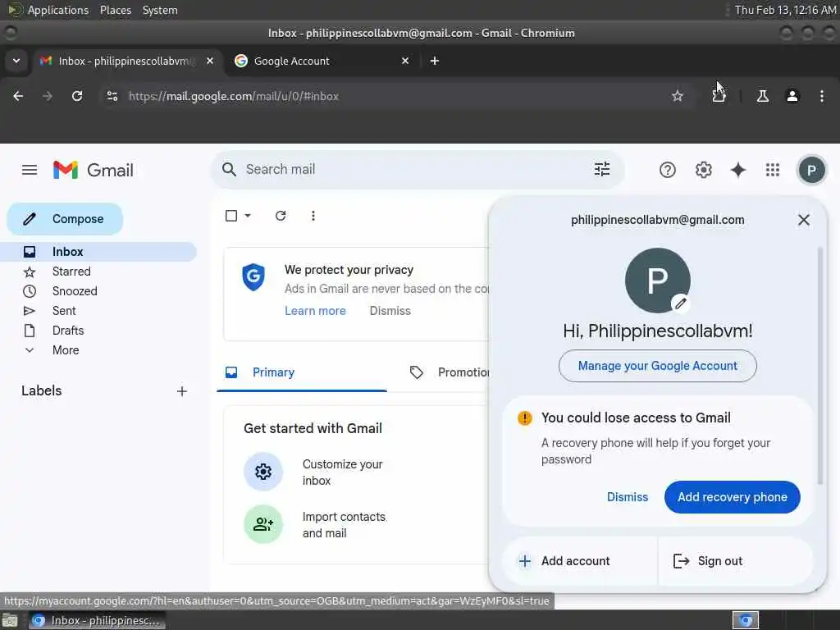Click Add recovery phone
This screenshot has width=840, height=630.
732,497
